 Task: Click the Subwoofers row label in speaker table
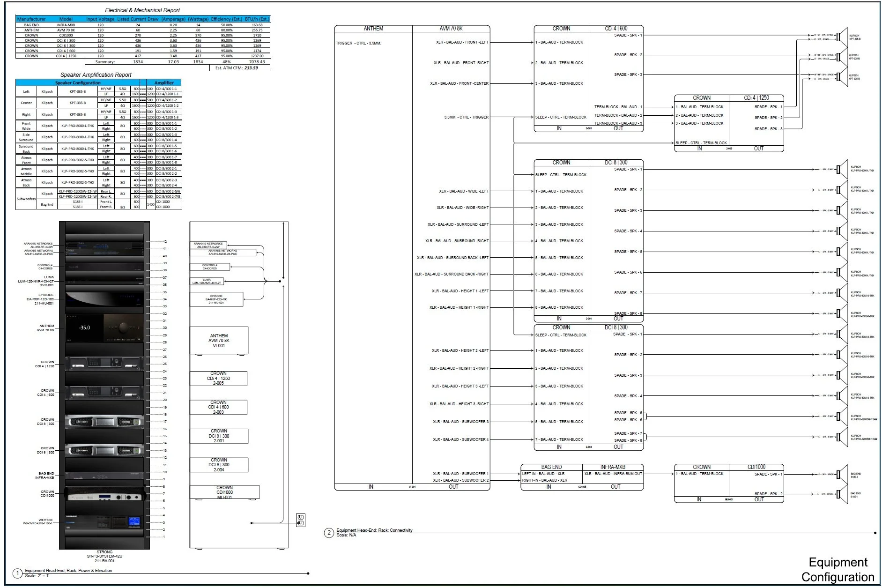26,199
